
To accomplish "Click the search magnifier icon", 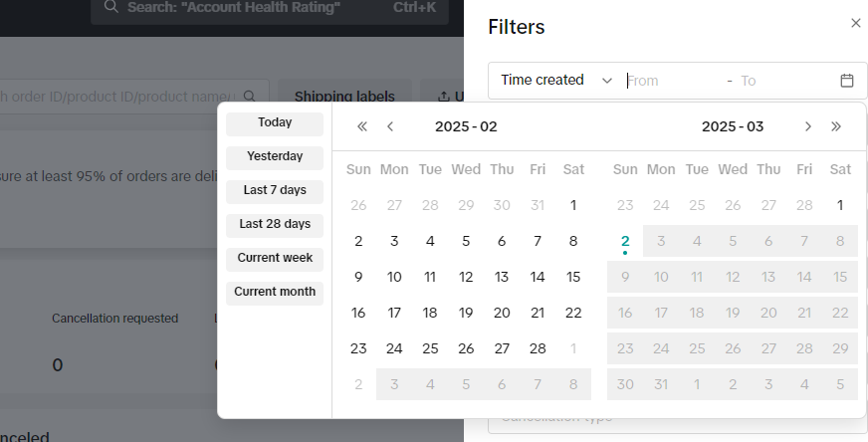I will 249,96.
